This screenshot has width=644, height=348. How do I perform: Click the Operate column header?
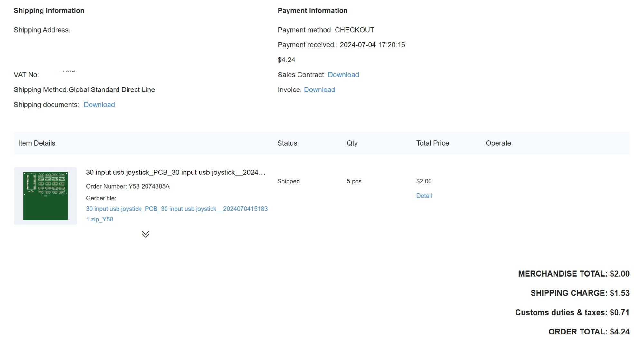pos(498,143)
